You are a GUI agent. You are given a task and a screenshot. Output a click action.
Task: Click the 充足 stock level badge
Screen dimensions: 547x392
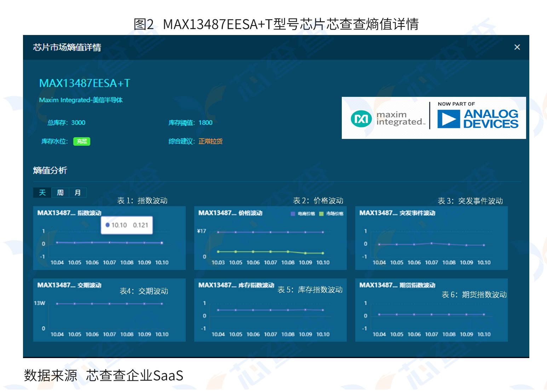pos(82,141)
